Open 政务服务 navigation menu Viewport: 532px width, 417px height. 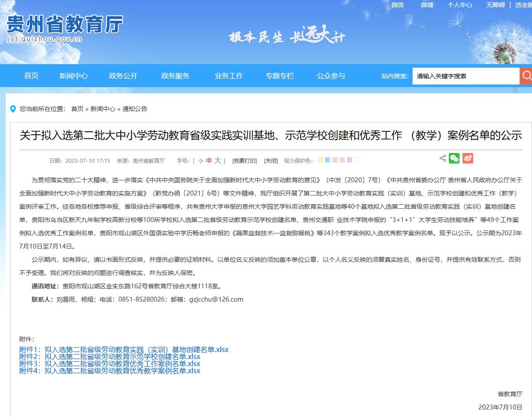tap(176, 76)
